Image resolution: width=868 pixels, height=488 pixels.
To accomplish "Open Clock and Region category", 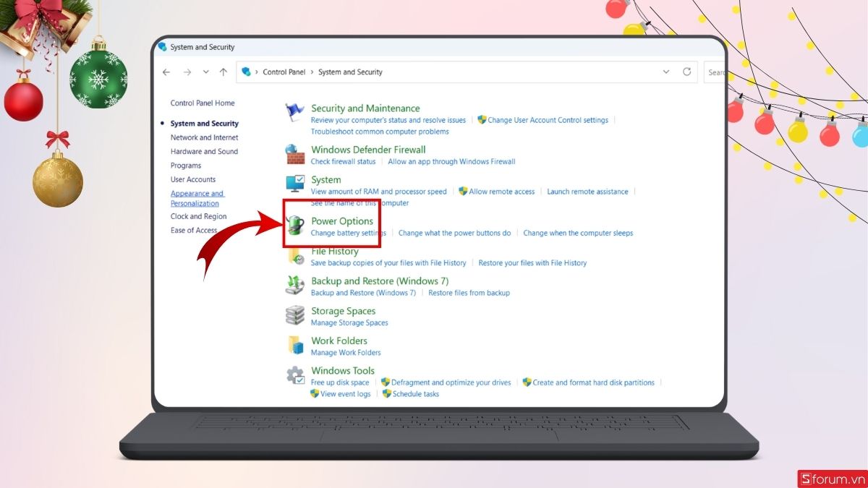I will pos(198,217).
